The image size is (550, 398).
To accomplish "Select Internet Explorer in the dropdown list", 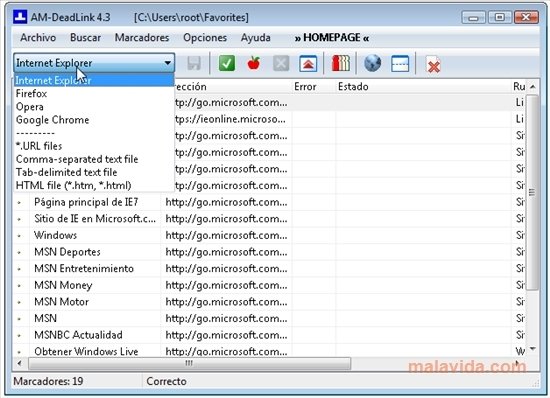I will [94, 80].
